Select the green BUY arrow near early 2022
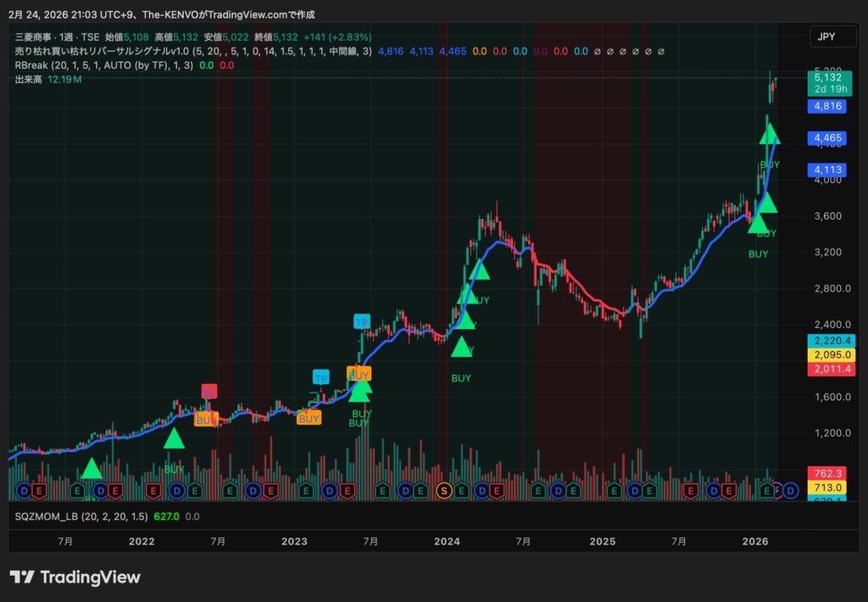868x602 pixels. pos(174,438)
